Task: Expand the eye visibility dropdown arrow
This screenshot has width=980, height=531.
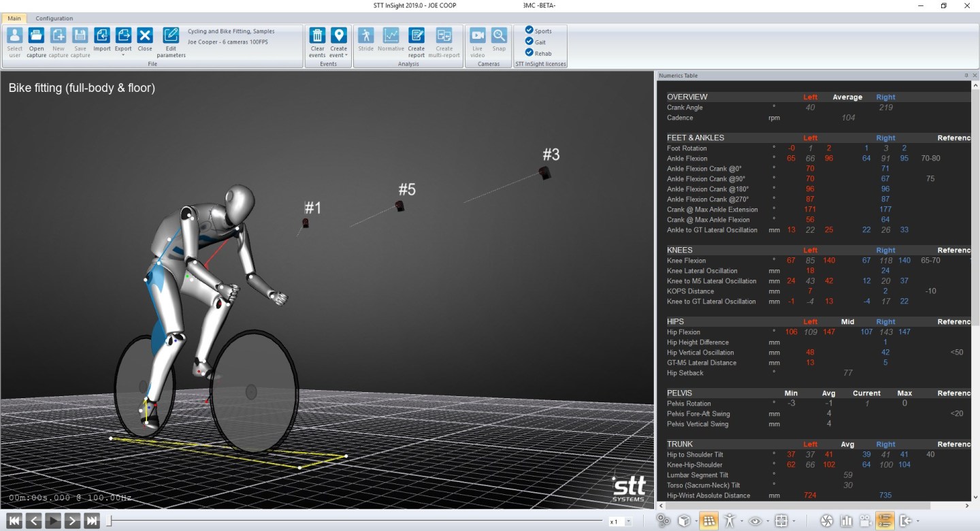Action: (x=768, y=521)
